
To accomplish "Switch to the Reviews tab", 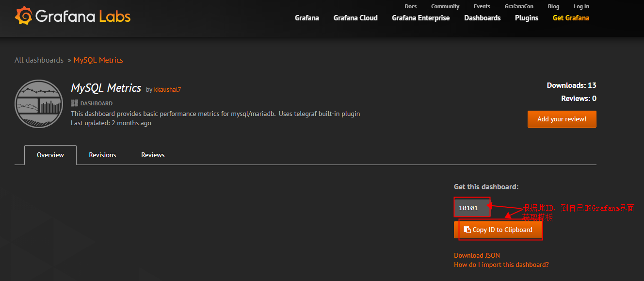I will pos(153,155).
